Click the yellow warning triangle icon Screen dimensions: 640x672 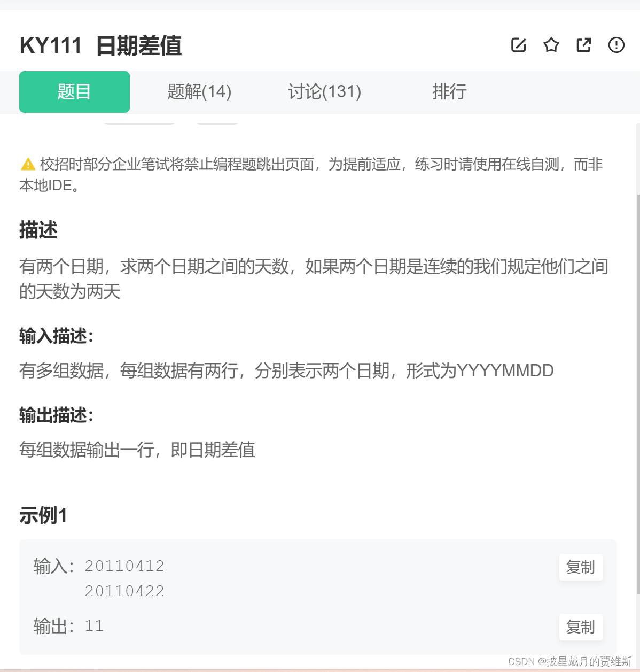point(28,164)
